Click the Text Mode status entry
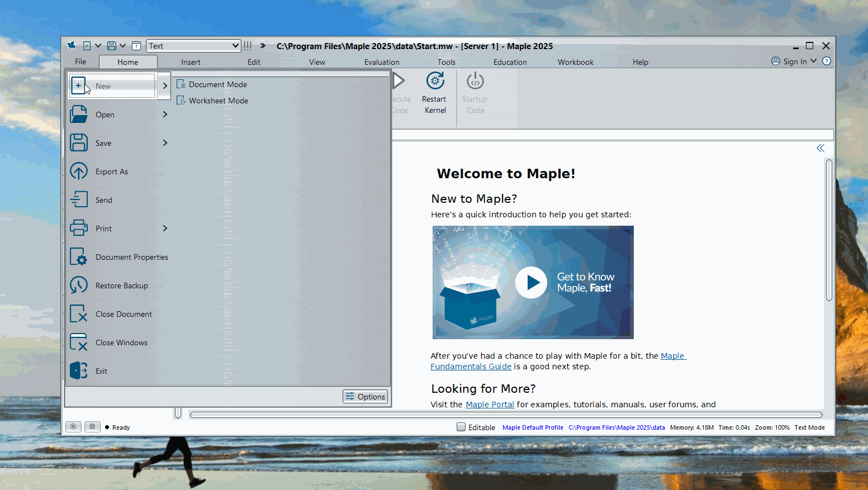 (809, 427)
